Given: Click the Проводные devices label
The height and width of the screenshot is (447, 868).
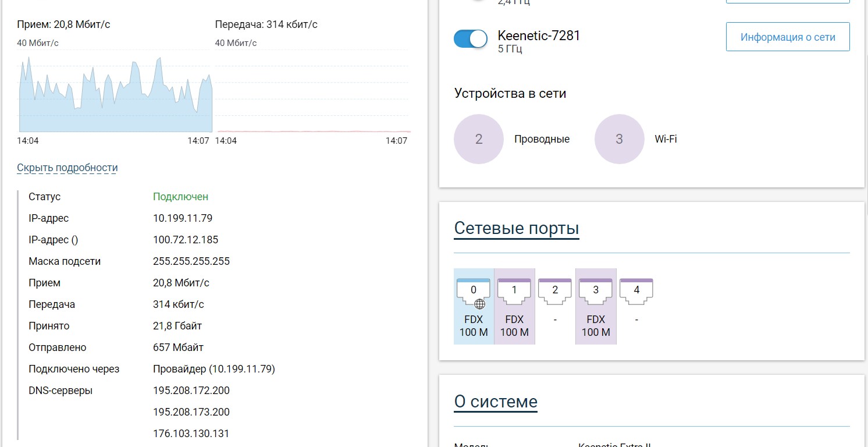Looking at the screenshot, I should 542,139.
